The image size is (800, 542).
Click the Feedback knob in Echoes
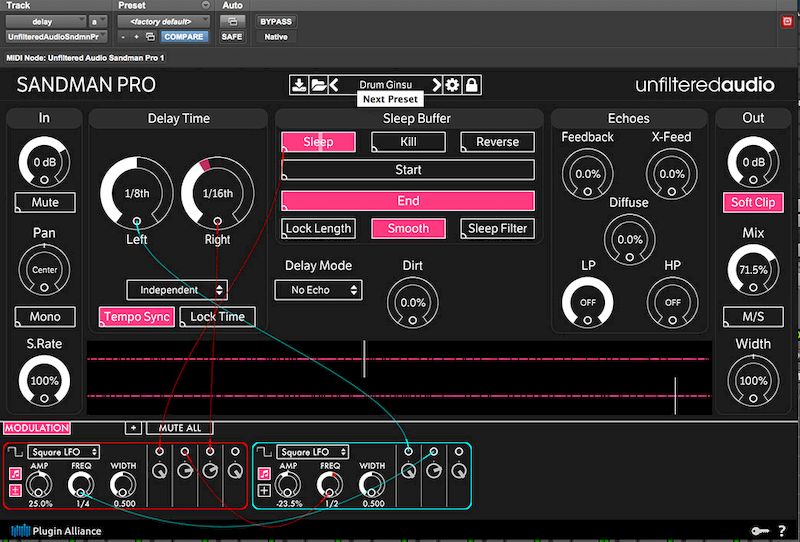(x=588, y=174)
